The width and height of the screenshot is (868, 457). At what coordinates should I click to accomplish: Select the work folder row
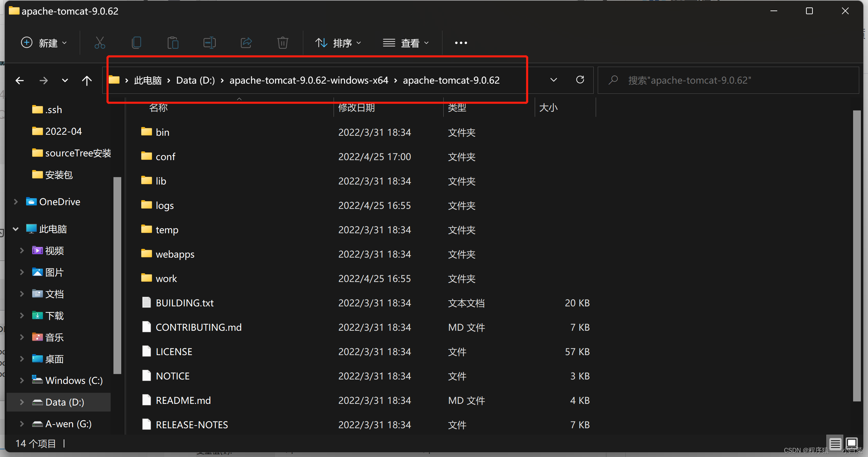pyautogui.click(x=366, y=278)
